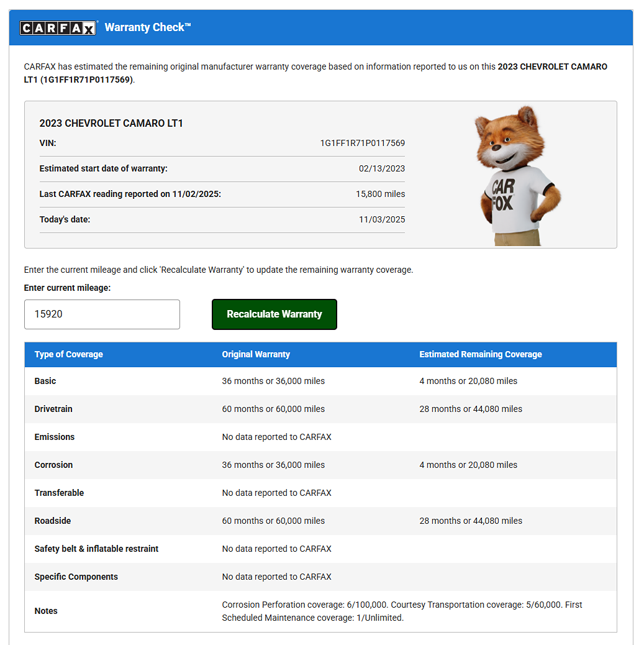Click today's date value 11/03/2025
Screen dimensions: 644x645
[x=381, y=219]
